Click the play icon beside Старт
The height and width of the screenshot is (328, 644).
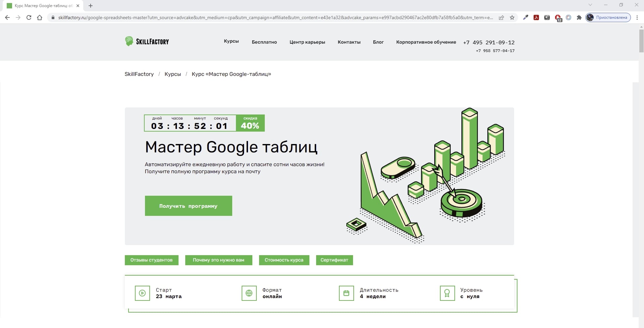tap(142, 293)
